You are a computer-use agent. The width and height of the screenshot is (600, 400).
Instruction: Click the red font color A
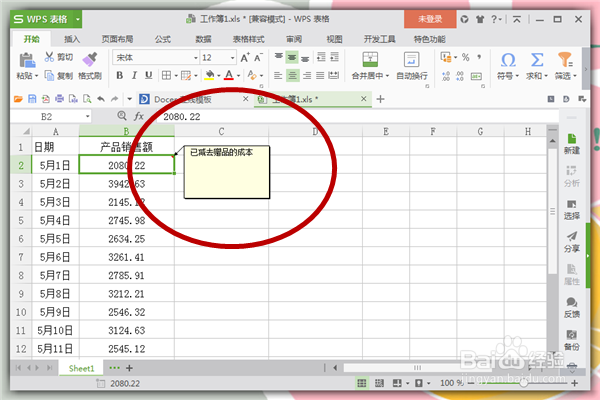pos(229,75)
